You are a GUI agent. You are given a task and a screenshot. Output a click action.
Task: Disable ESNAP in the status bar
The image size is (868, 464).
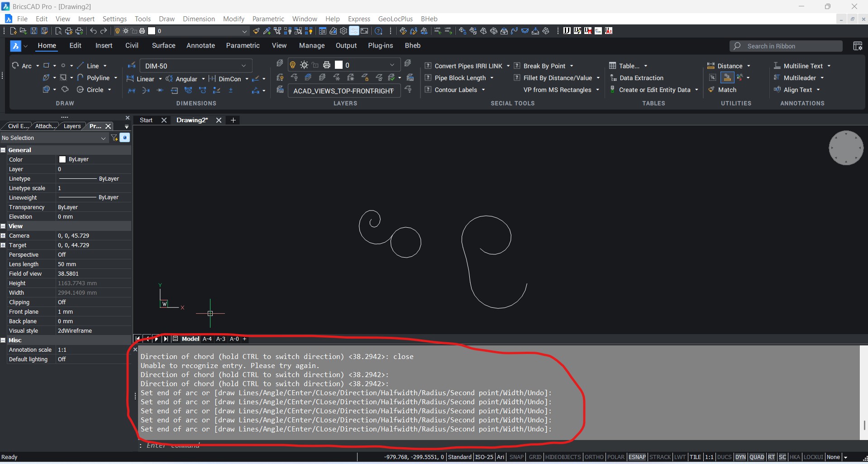coord(637,457)
